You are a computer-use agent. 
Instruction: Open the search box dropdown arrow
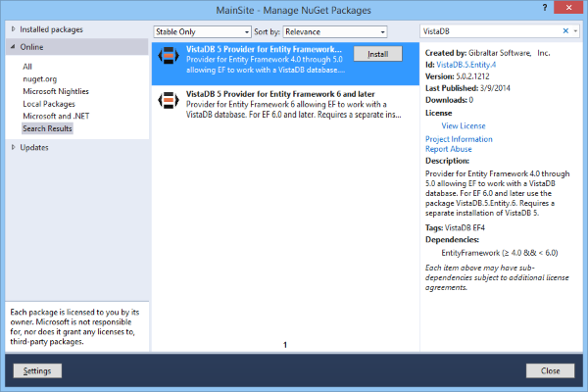[x=575, y=31]
